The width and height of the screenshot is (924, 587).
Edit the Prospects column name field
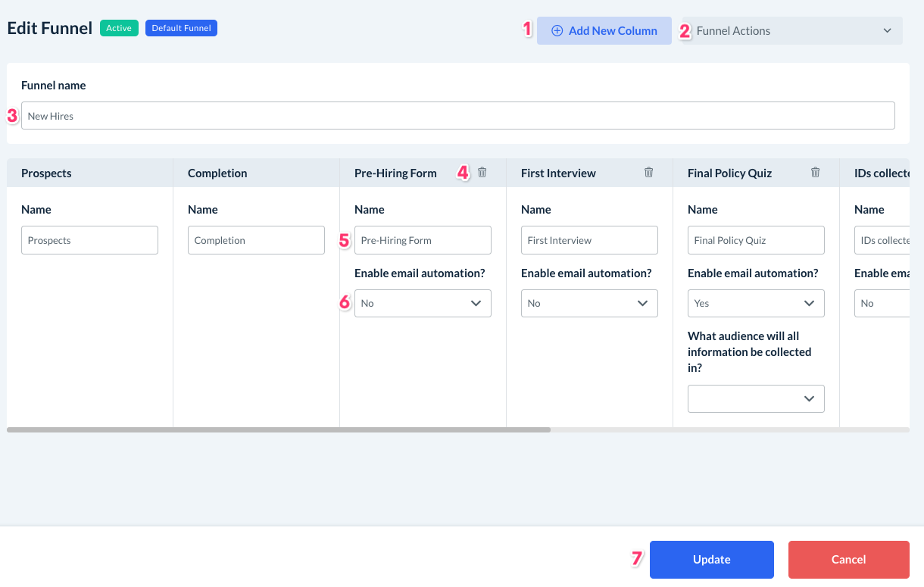[x=89, y=240]
